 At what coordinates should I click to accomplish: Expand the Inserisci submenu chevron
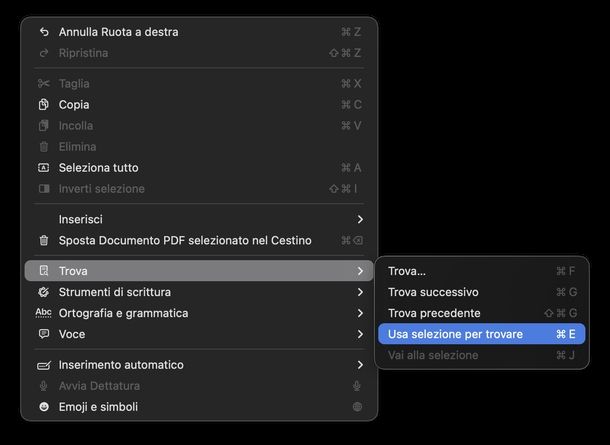[x=360, y=219]
